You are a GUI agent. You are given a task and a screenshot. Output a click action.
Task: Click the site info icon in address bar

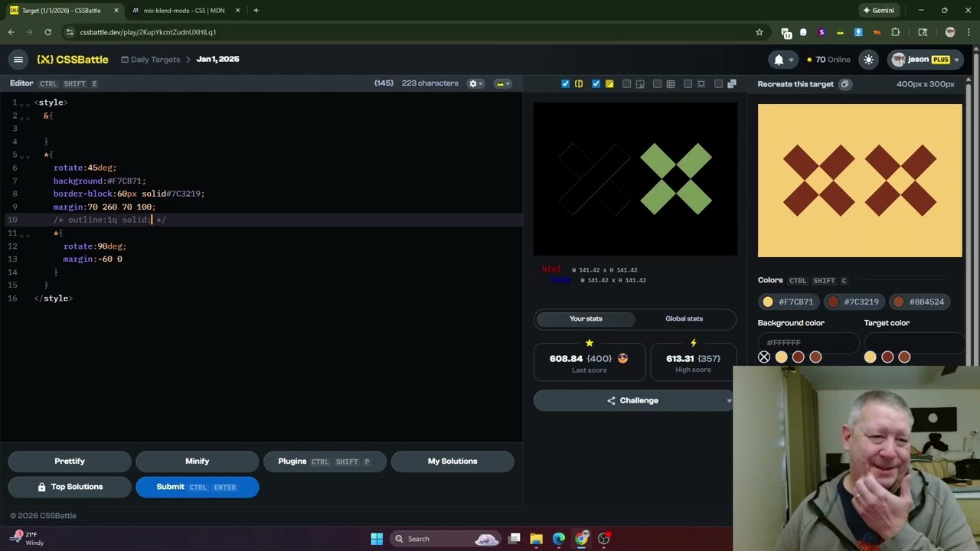pos(70,32)
